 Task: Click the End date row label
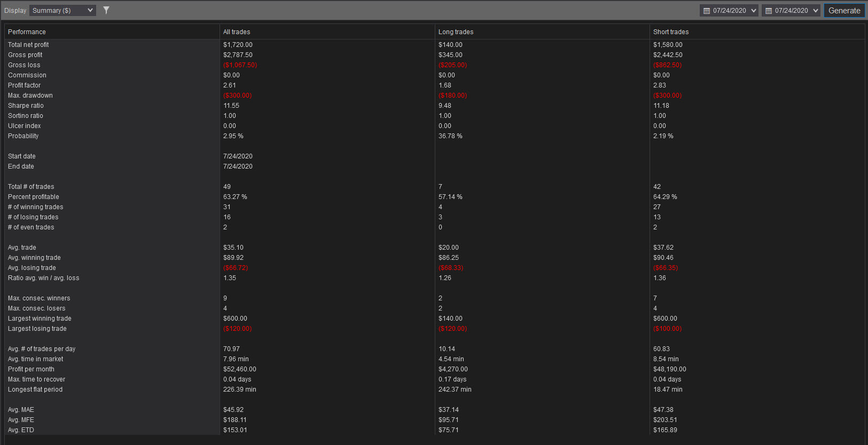click(x=21, y=166)
